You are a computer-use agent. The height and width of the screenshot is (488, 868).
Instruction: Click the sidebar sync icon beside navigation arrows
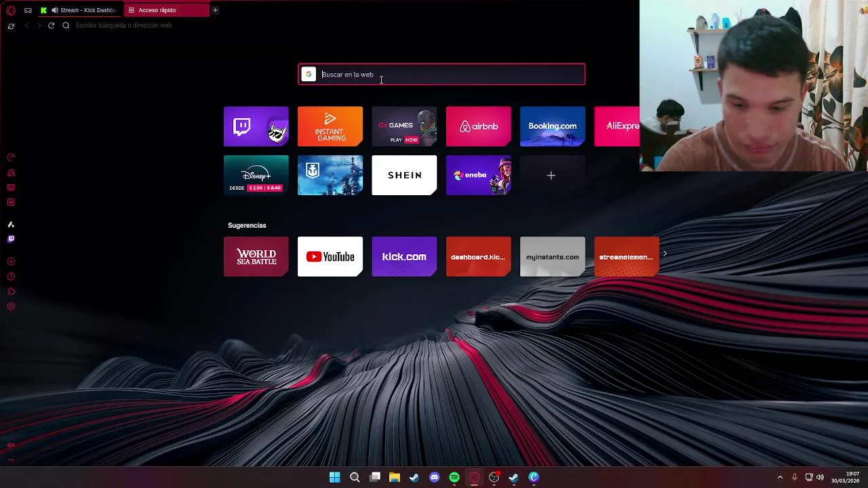[11, 26]
